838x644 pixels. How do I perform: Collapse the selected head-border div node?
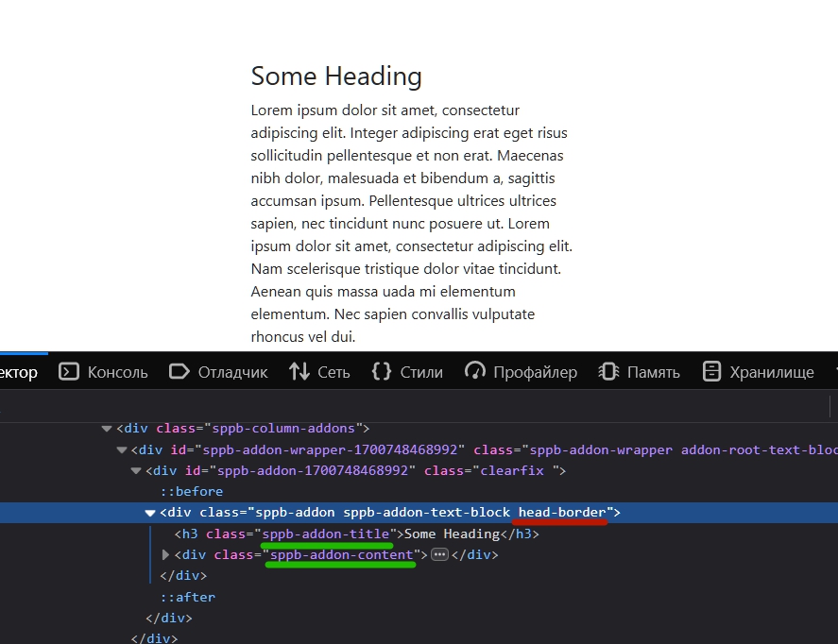(150, 513)
